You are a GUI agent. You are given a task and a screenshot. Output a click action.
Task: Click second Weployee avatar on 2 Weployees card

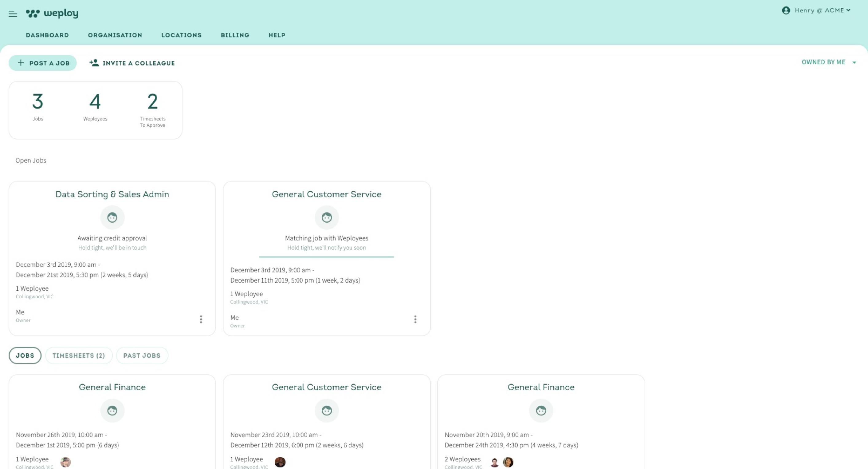tap(508, 462)
